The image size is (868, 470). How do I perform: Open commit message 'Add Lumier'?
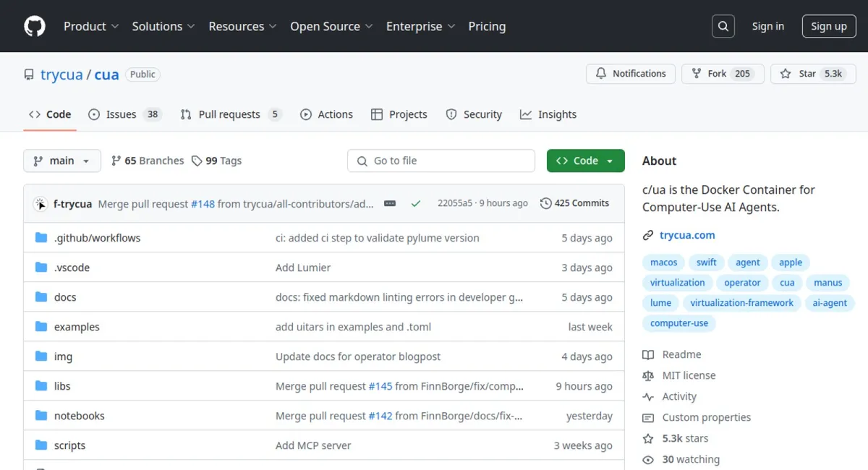[x=303, y=268]
